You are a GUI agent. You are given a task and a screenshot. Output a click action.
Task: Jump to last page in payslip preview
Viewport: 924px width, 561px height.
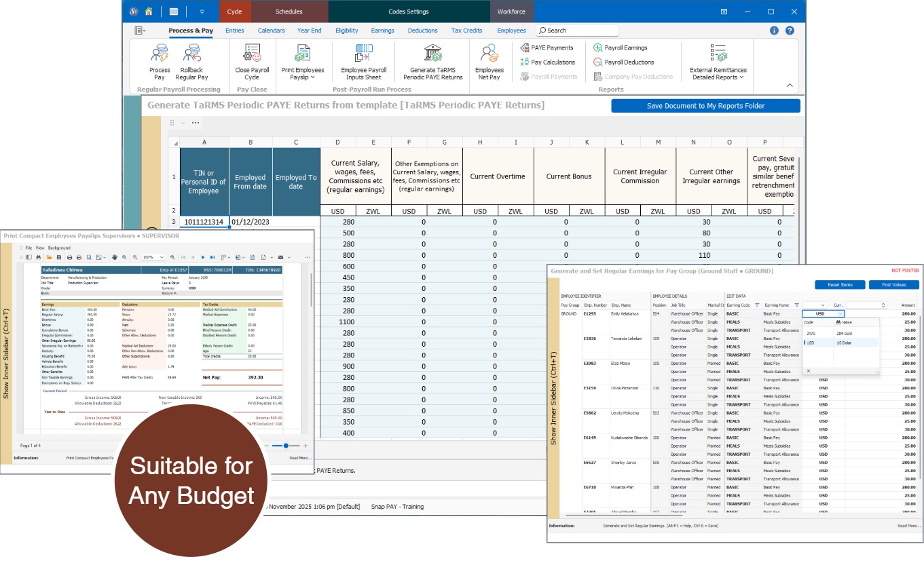point(212,258)
